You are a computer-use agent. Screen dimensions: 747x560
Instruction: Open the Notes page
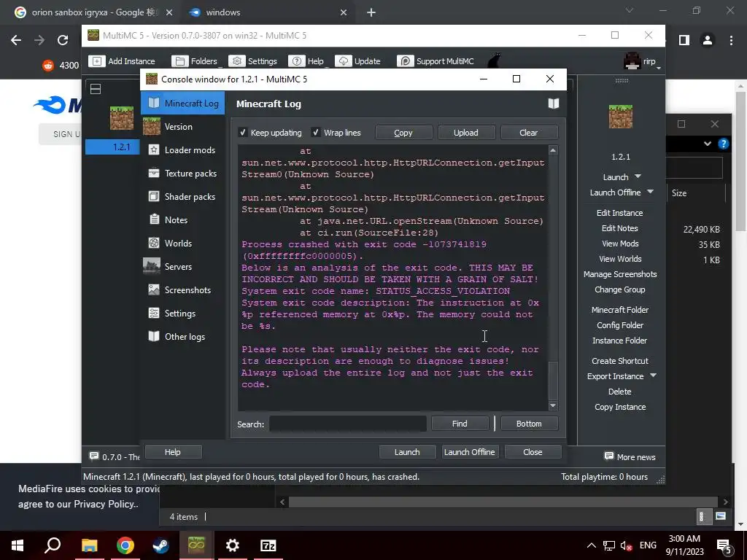(x=182, y=219)
